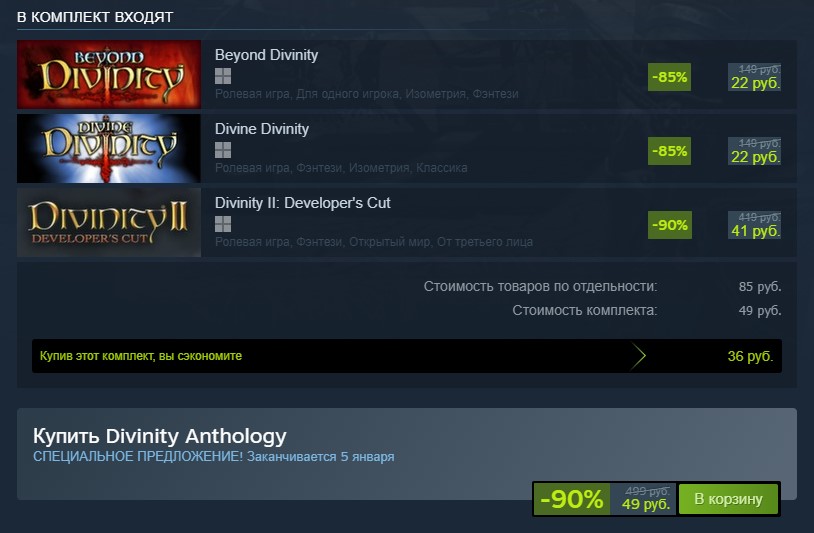Click the Windows icon under Divinity II
This screenshot has width=814, height=533.
tap(223, 224)
